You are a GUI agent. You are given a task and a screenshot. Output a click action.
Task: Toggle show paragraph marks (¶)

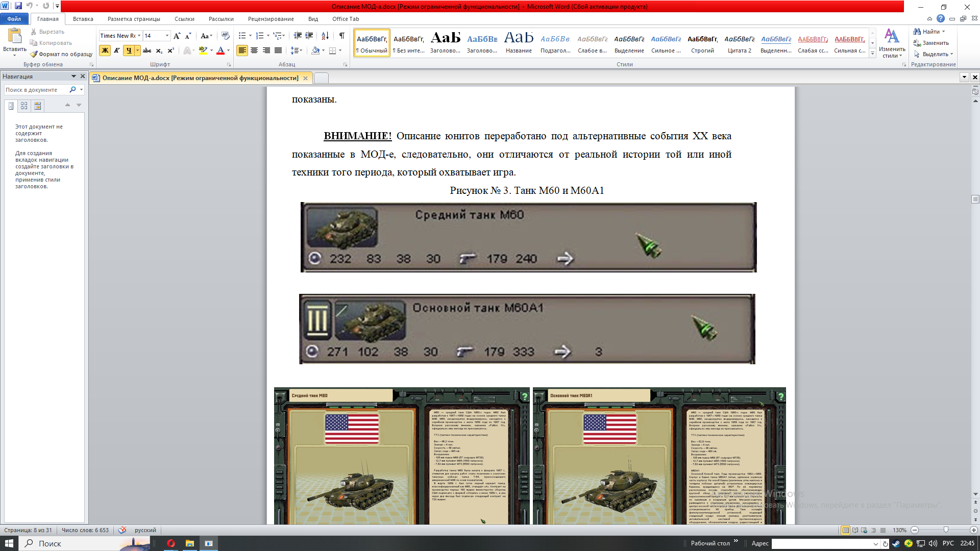(x=341, y=36)
